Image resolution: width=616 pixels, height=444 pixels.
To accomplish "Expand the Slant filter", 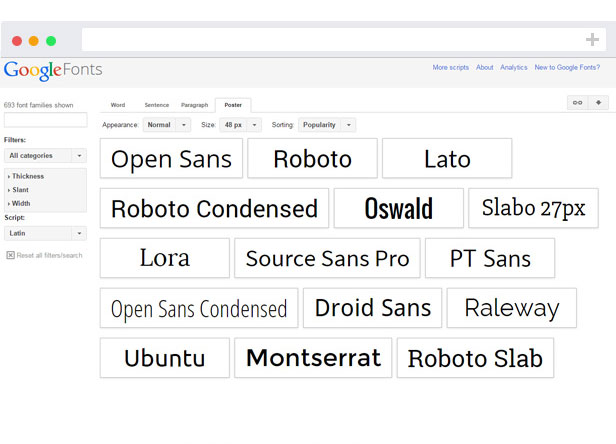I will click(x=22, y=190).
